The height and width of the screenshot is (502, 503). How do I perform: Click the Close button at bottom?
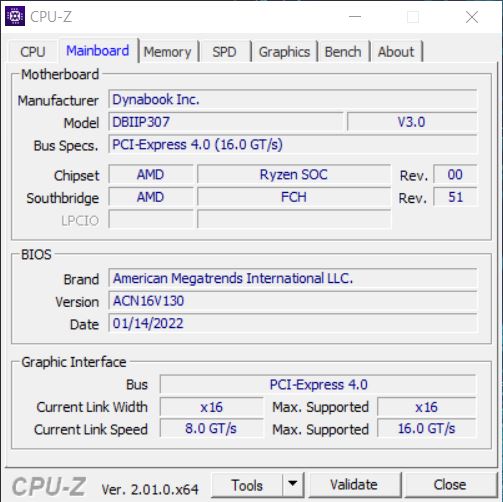(450, 485)
